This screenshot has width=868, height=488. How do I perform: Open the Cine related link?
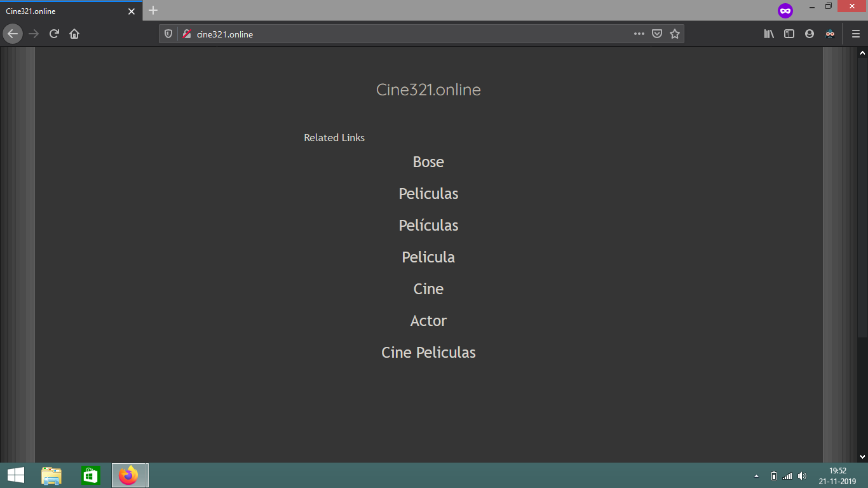[x=428, y=289]
